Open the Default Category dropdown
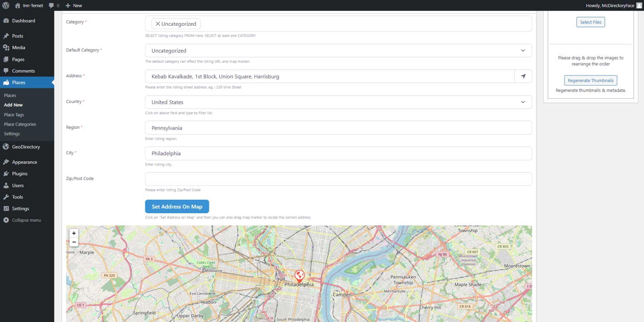644x322 pixels. pos(522,50)
